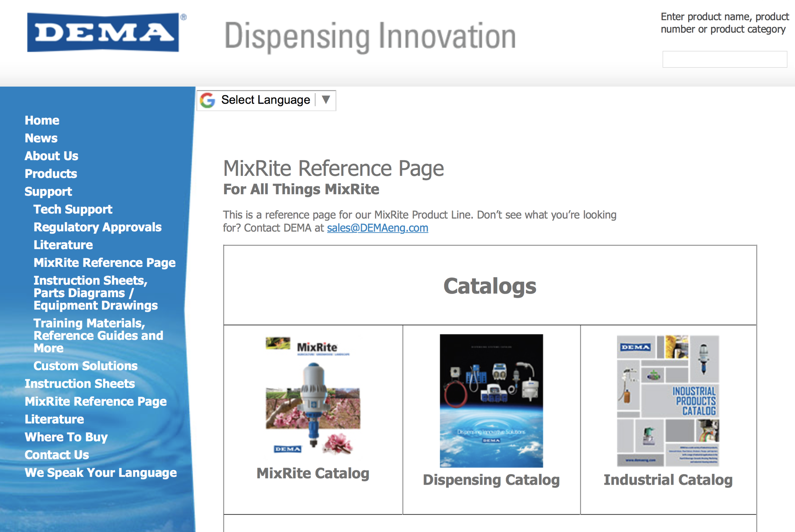Open the Industrial Catalog cover thumbnail

pyautogui.click(x=668, y=401)
